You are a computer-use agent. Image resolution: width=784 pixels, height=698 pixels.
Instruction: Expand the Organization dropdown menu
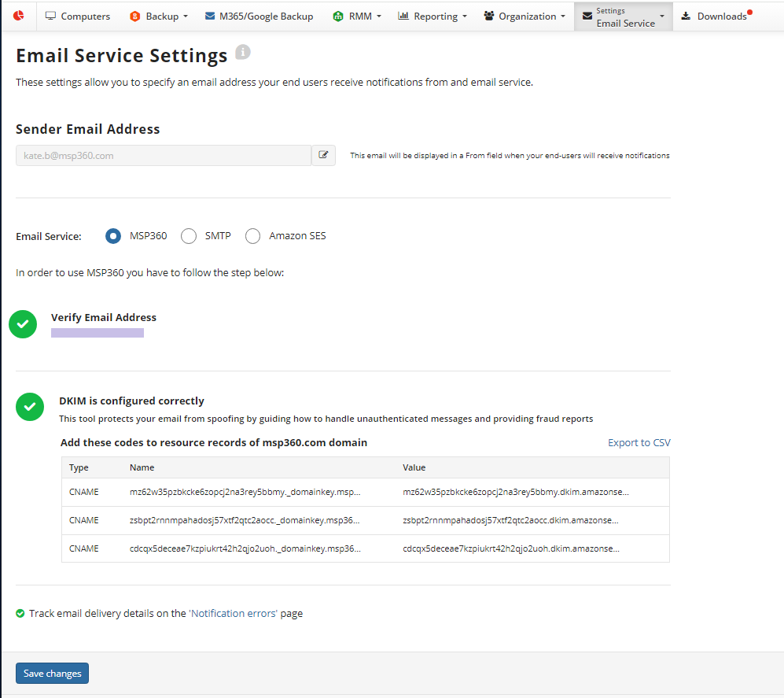(525, 16)
